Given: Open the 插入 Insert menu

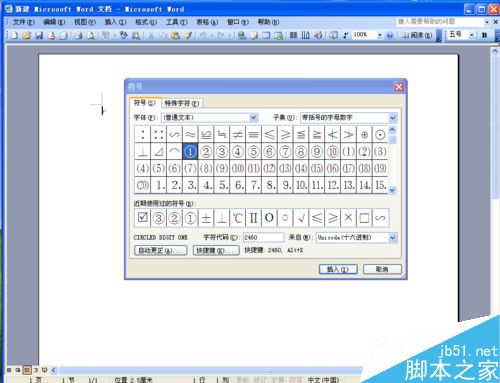Looking at the screenshot, I should click(115, 22).
